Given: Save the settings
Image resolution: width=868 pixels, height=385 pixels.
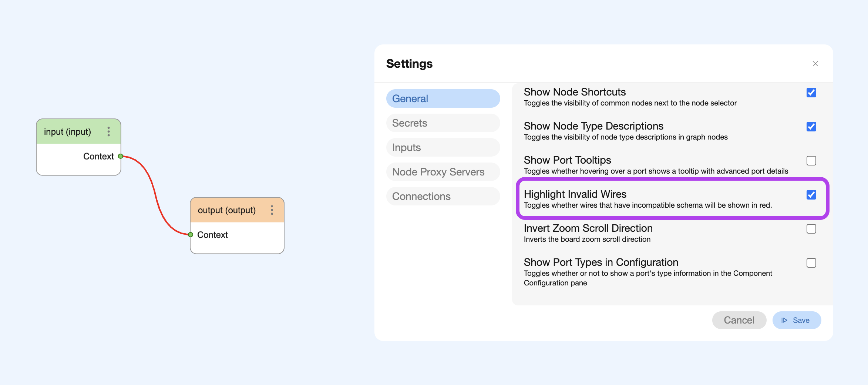Looking at the screenshot, I should [797, 320].
